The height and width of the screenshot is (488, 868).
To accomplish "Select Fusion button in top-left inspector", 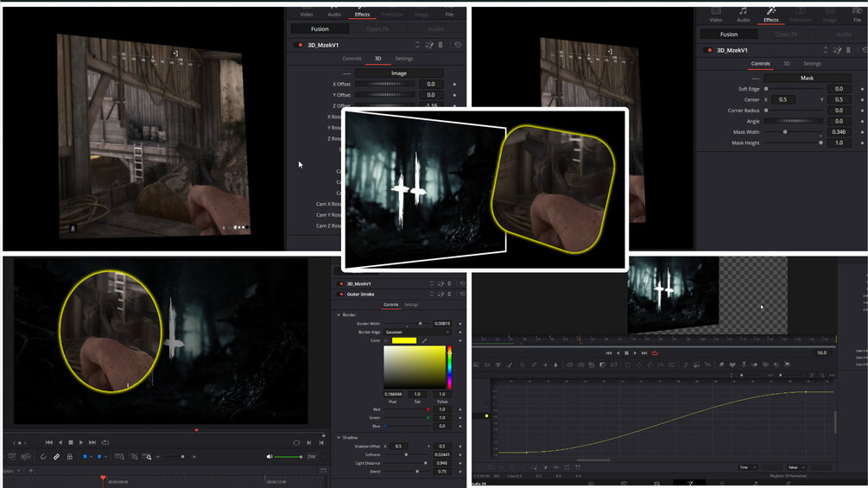I will (x=320, y=29).
